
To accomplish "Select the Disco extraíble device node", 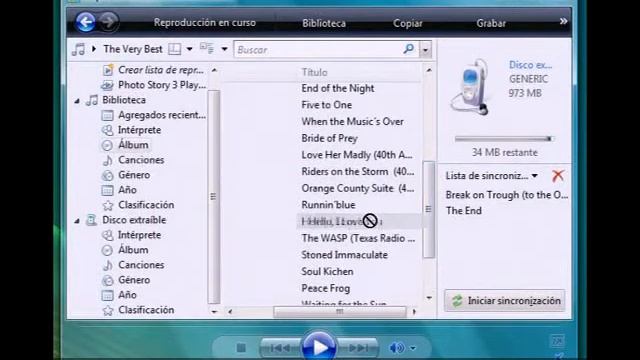I will pyautogui.click(x=134, y=220).
